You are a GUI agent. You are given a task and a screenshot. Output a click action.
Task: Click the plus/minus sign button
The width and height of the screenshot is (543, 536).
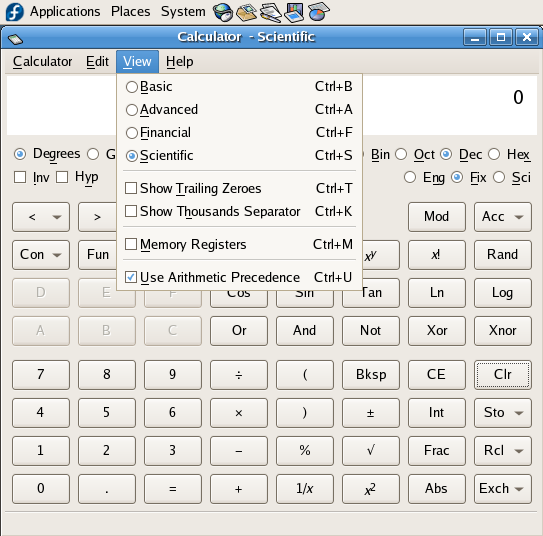371,413
